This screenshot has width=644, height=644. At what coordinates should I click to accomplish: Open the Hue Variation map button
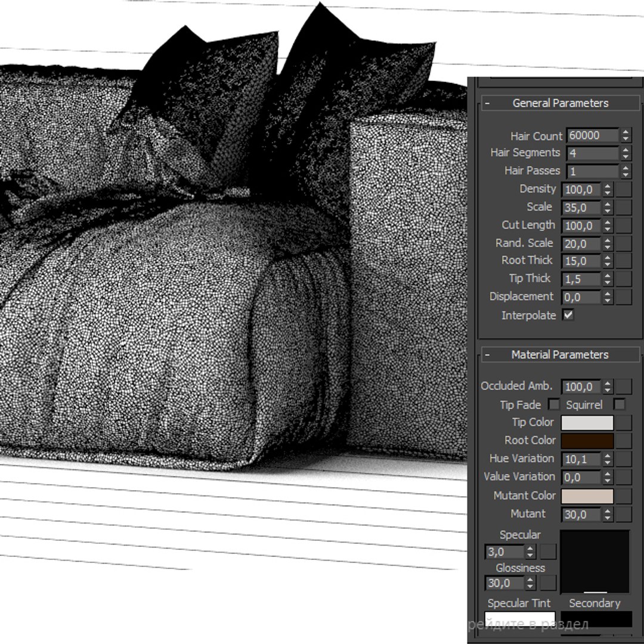click(624, 459)
